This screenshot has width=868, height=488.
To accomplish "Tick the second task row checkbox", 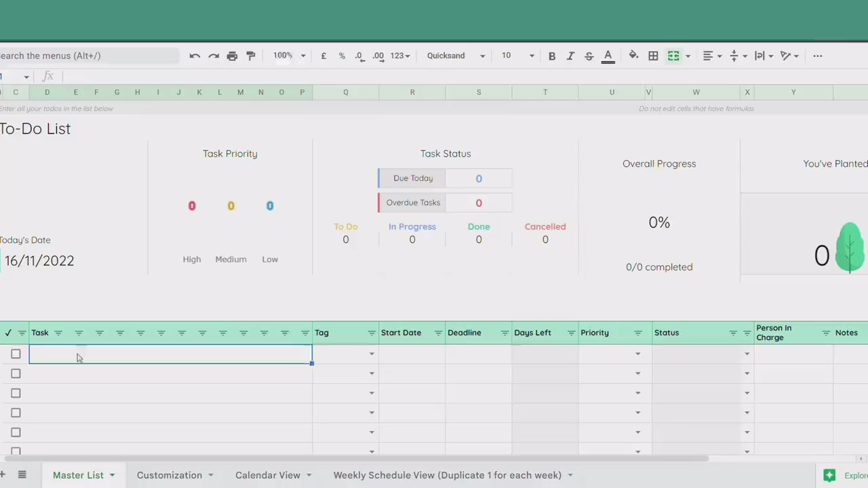I will pos(16,373).
